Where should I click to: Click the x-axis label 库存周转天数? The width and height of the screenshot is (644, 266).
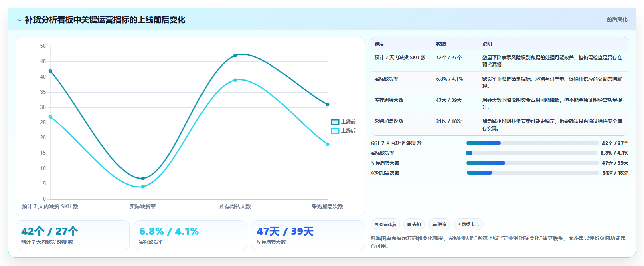coord(235,207)
